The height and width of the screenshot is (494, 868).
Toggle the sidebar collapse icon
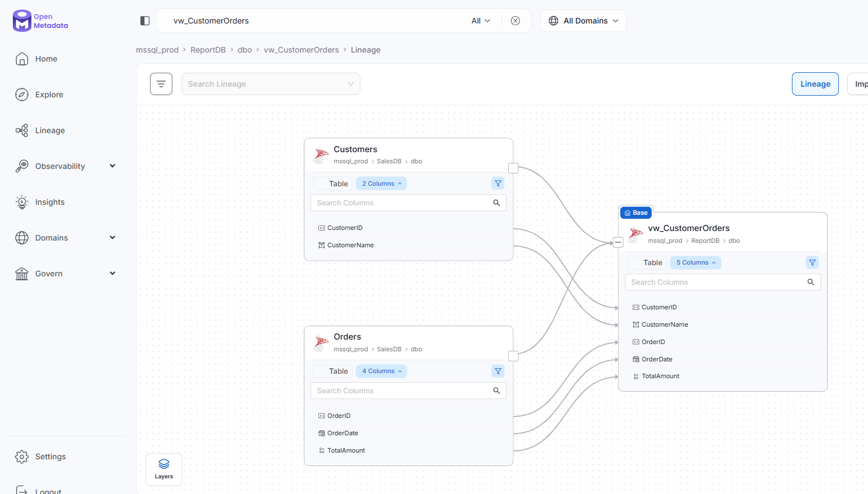pos(145,21)
